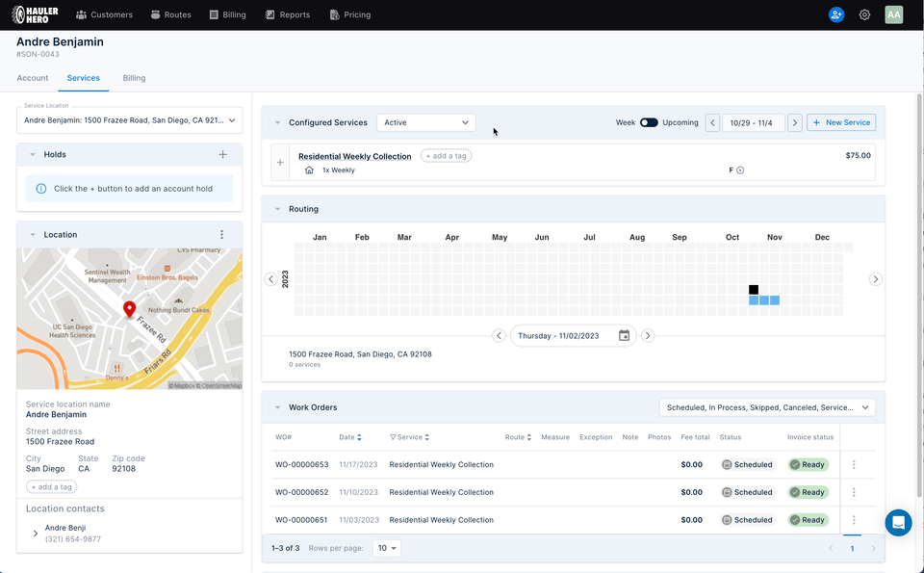Screen dimensions: 924x573
Task: Select the black day square in calendar
Action: (753, 290)
